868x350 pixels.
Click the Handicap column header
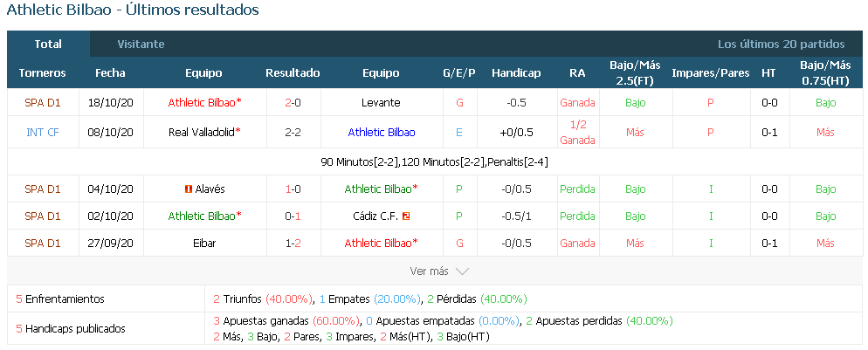(516, 73)
